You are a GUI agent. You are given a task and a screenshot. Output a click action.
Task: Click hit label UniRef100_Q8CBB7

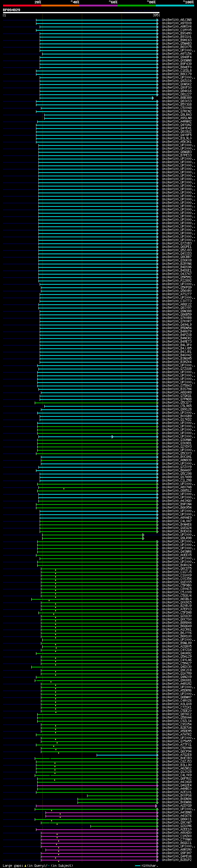pos(177,257)
